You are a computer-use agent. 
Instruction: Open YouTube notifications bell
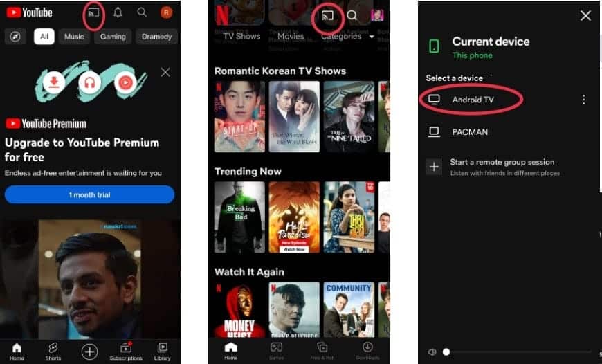[x=118, y=12]
